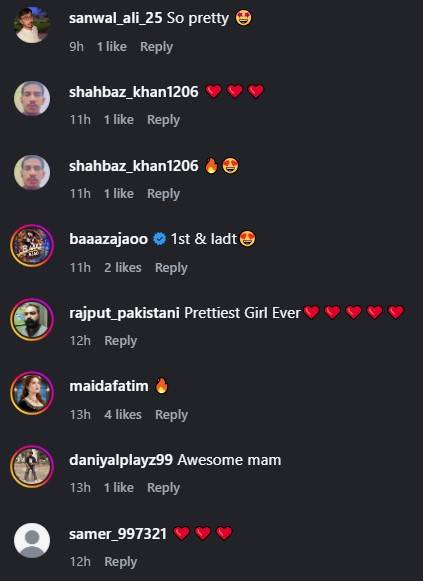Reply to daniyalplayz99's Awesome mam comment

point(163,488)
